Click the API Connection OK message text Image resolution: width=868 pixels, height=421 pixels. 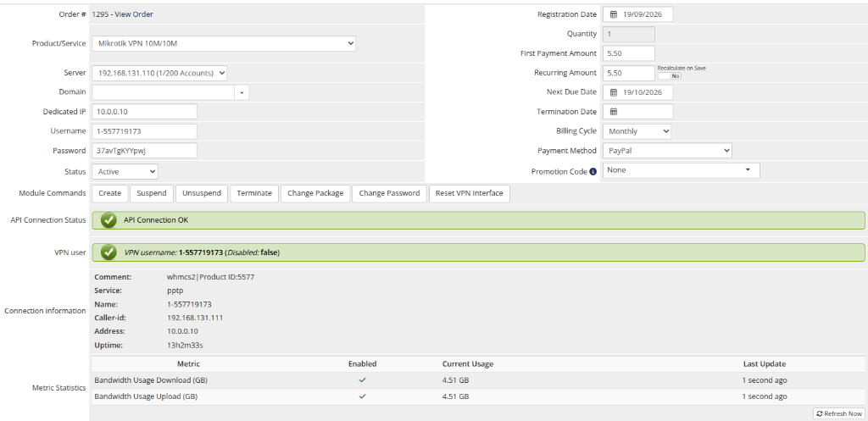(156, 220)
